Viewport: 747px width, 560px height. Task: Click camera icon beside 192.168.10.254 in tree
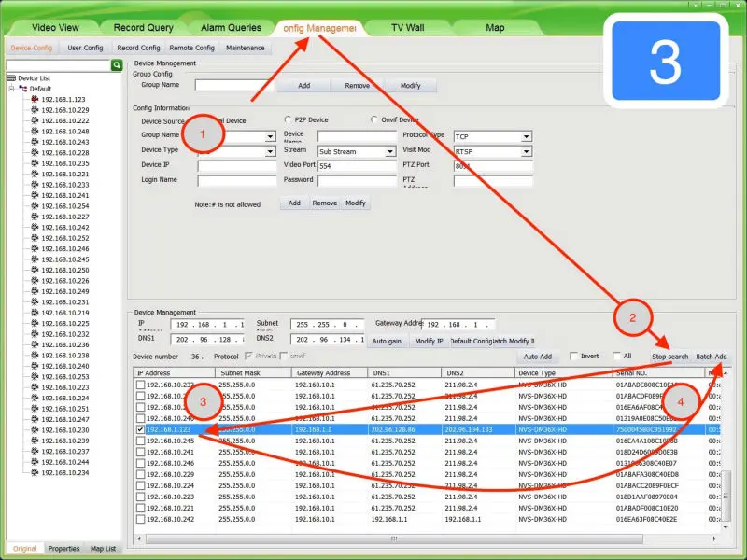tap(35, 205)
